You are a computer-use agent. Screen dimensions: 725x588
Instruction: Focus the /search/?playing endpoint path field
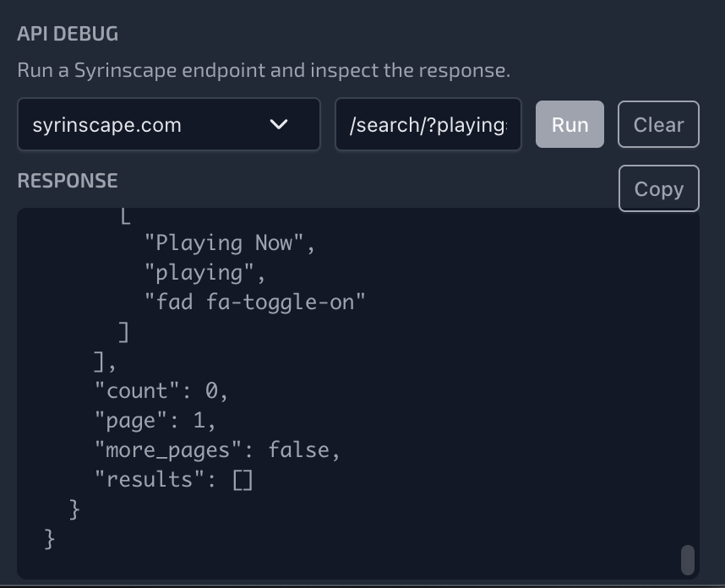click(428, 125)
